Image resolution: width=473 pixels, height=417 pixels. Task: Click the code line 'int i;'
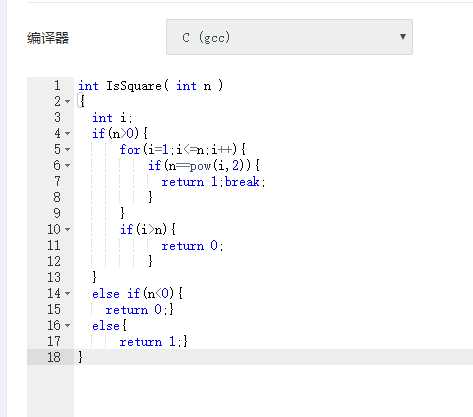point(112,118)
